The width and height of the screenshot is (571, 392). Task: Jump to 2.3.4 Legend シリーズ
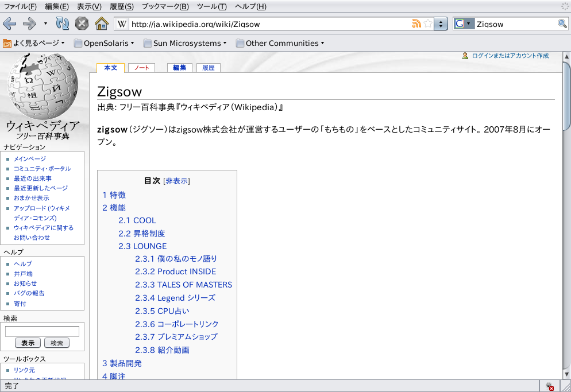(x=175, y=298)
